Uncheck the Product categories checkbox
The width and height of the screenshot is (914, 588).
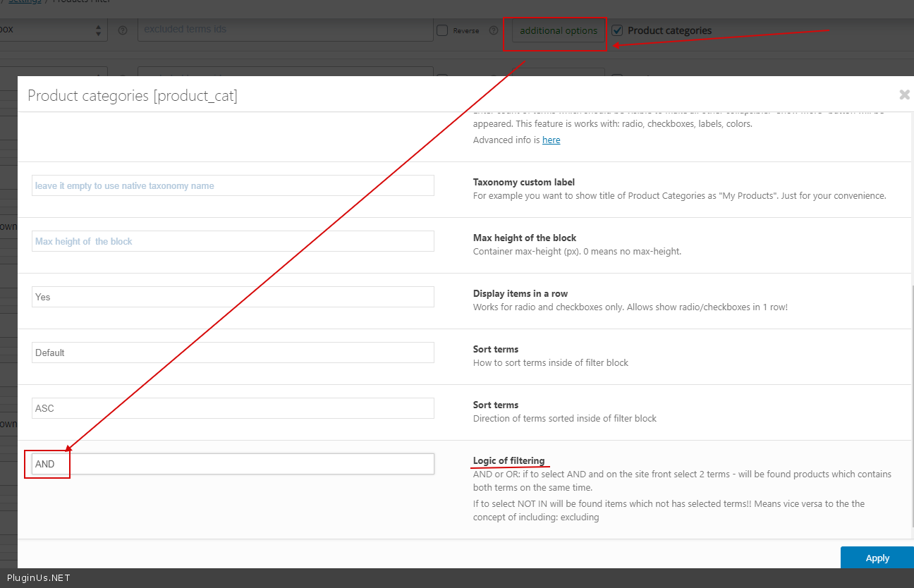point(617,30)
